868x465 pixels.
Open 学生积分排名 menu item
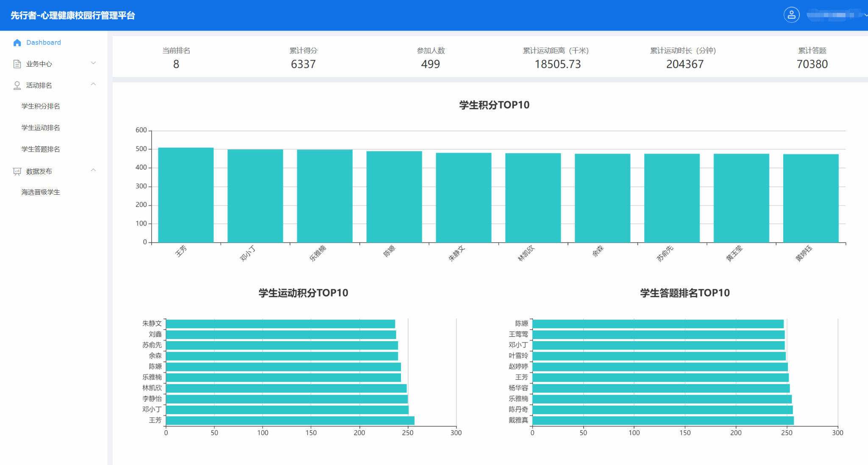[41, 106]
